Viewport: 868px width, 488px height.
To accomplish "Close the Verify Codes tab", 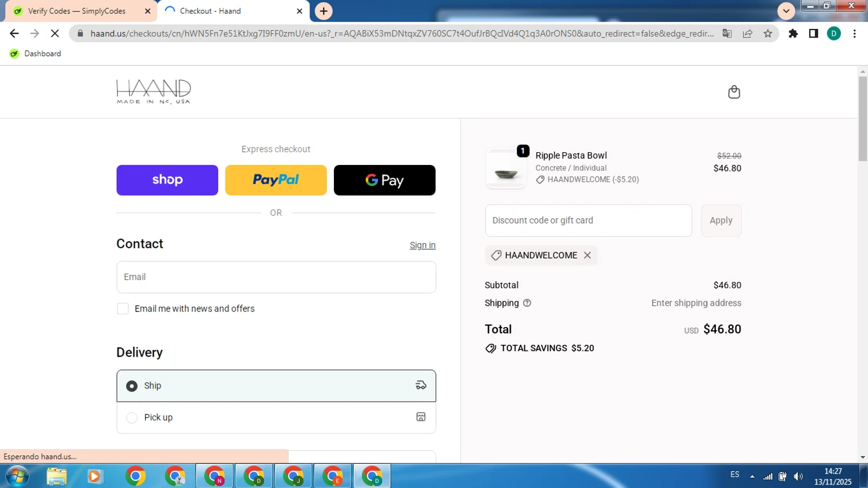I will click(148, 11).
